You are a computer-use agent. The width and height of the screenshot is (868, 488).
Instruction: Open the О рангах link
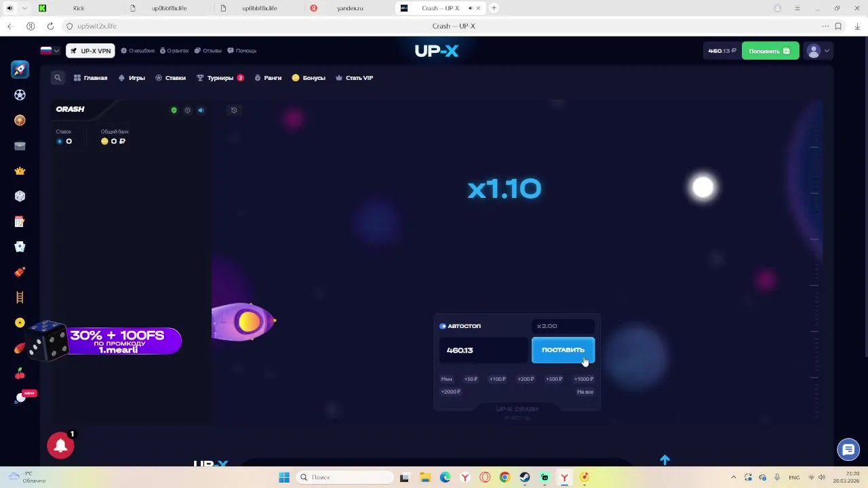tap(174, 51)
